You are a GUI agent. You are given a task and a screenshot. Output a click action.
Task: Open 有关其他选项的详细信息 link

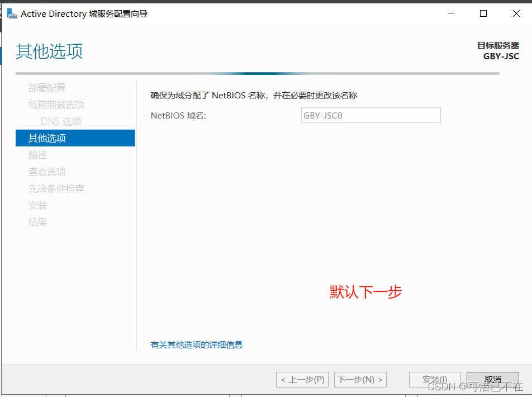pyautogui.click(x=197, y=344)
